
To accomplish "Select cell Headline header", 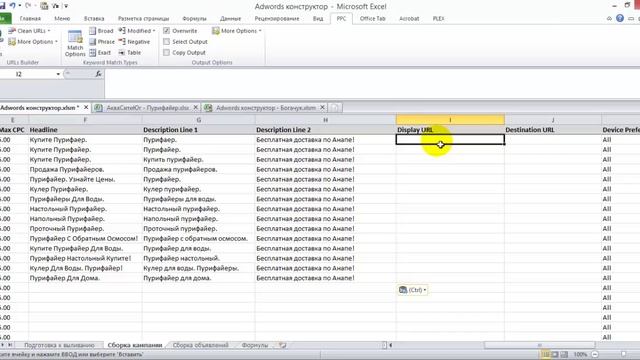I will pyautogui.click(x=85, y=130).
